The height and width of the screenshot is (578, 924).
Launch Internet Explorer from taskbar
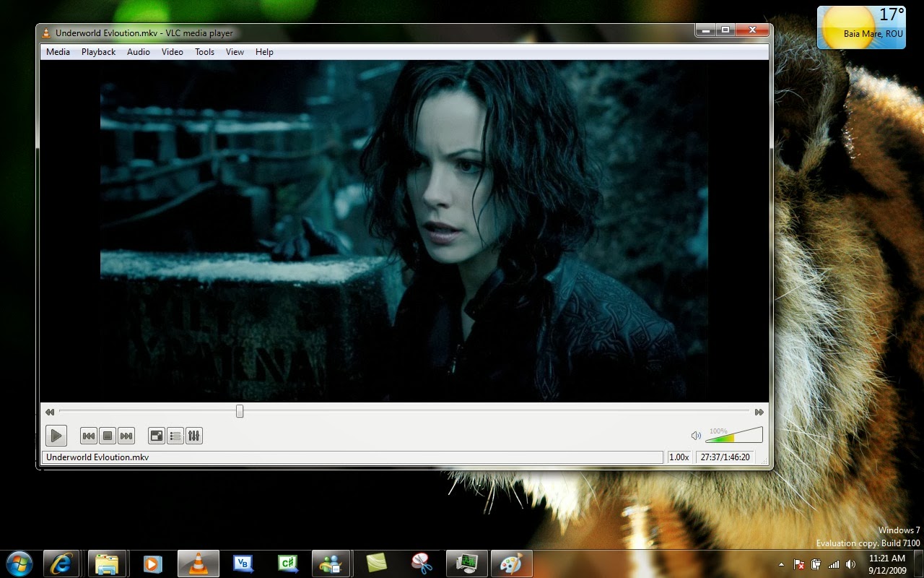61,564
